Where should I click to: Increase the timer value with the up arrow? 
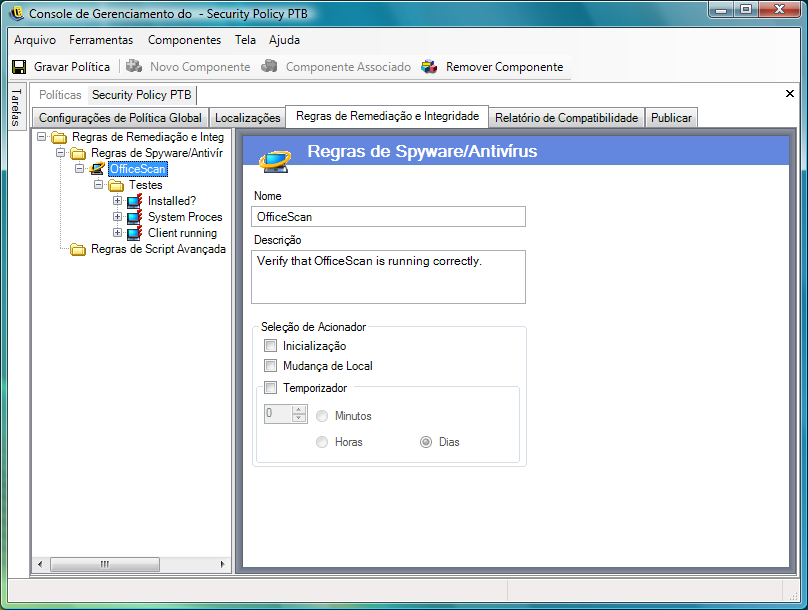(x=299, y=410)
